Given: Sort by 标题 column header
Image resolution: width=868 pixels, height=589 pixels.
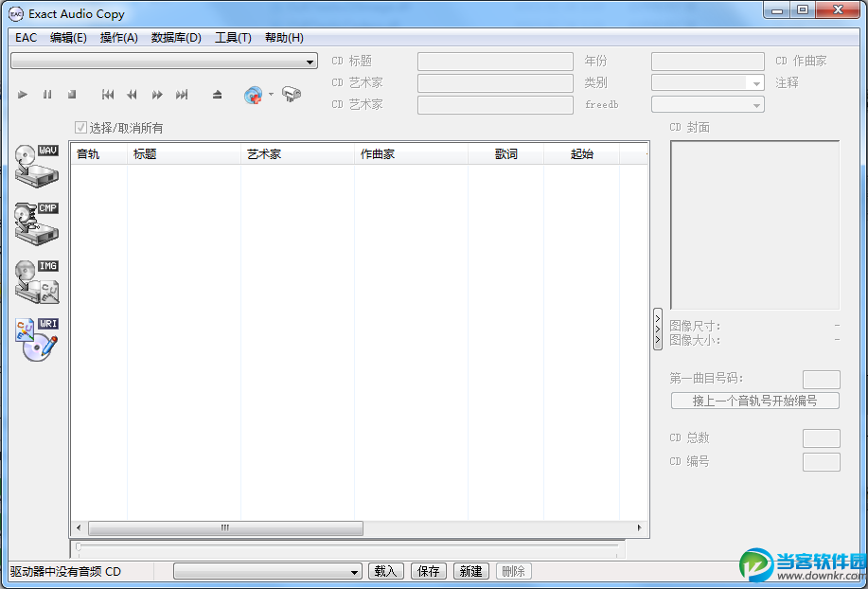Looking at the screenshot, I should (184, 154).
